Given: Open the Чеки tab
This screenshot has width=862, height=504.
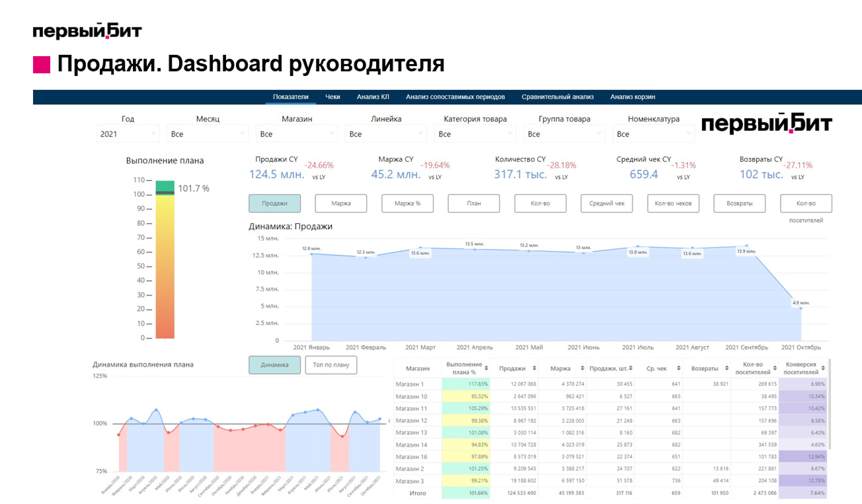Looking at the screenshot, I should click(333, 97).
